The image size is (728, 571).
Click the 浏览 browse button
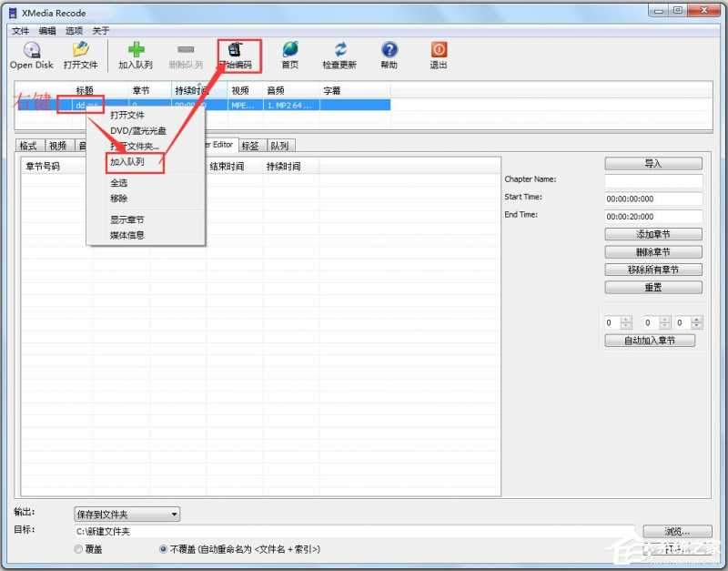677,531
